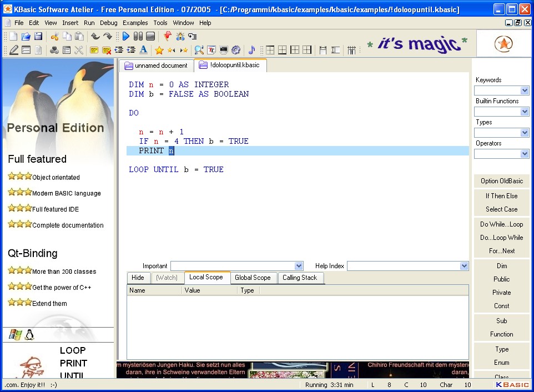Insert a Dim statement
The image size is (534, 392).
[502, 265]
